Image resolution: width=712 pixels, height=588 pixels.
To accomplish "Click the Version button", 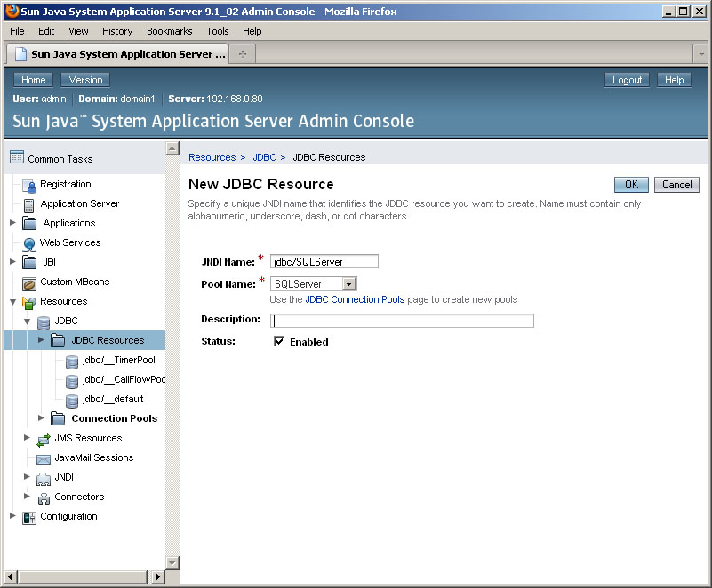I will pyautogui.click(x=85, y=80).
